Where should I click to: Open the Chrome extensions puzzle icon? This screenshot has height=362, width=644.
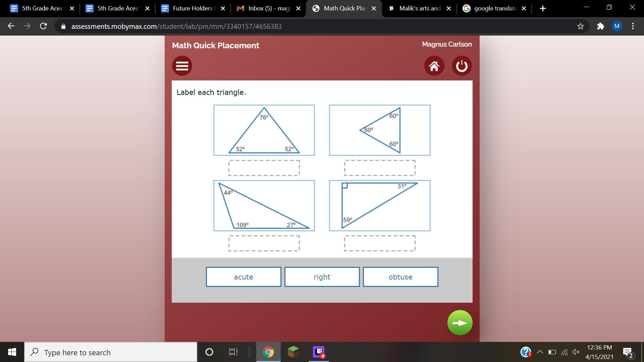(x=600, y=26)
